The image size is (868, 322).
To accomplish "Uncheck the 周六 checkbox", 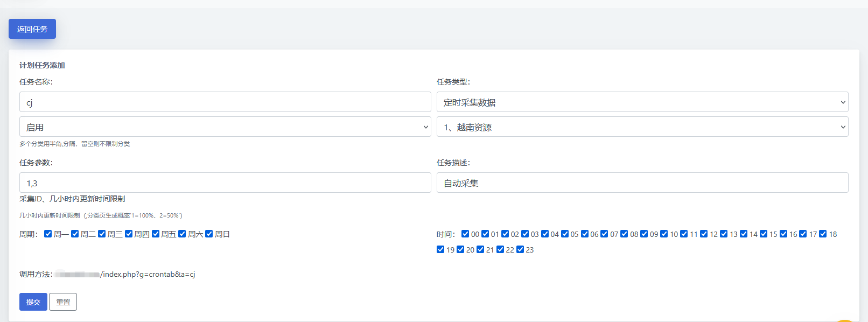I will 182,234.
